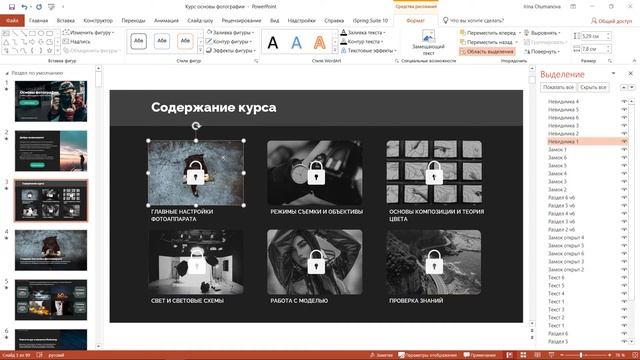
Task: Redo or repeat the action
Action: click(x=39, y=7)
